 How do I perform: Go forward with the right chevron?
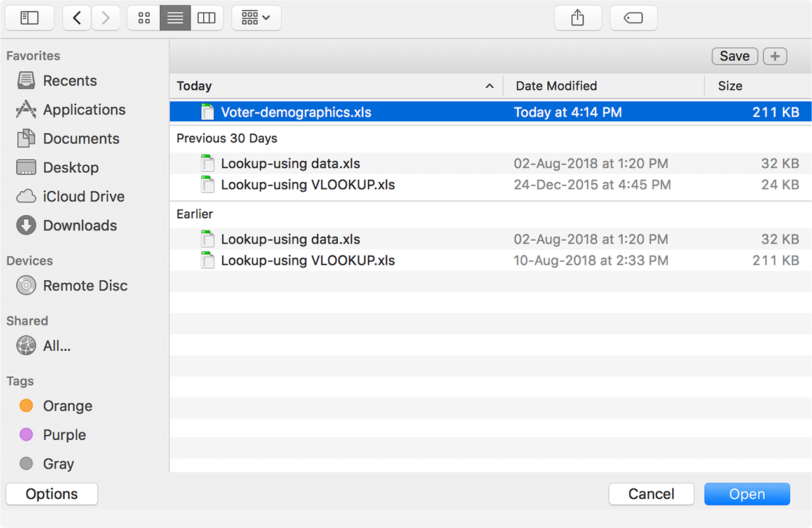click(x=106, y=18)
